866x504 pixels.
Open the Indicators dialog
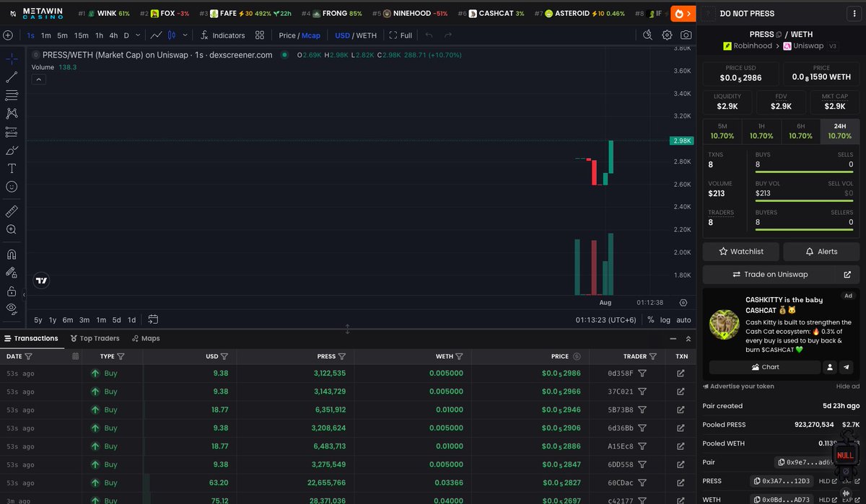[x=222, y=35]
